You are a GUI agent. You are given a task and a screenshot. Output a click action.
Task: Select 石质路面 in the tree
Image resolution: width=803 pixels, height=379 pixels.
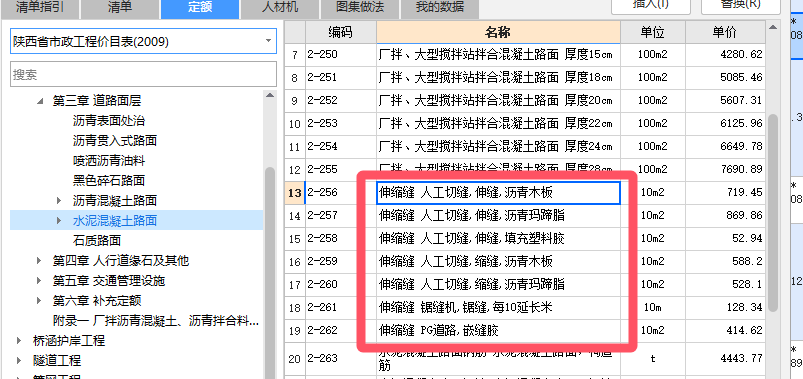tap(97, 241)
